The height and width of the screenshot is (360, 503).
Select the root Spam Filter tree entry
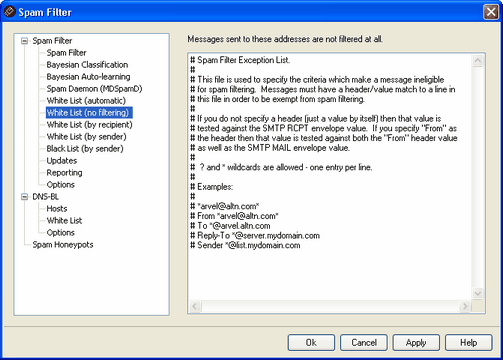[x=52, y=41]
